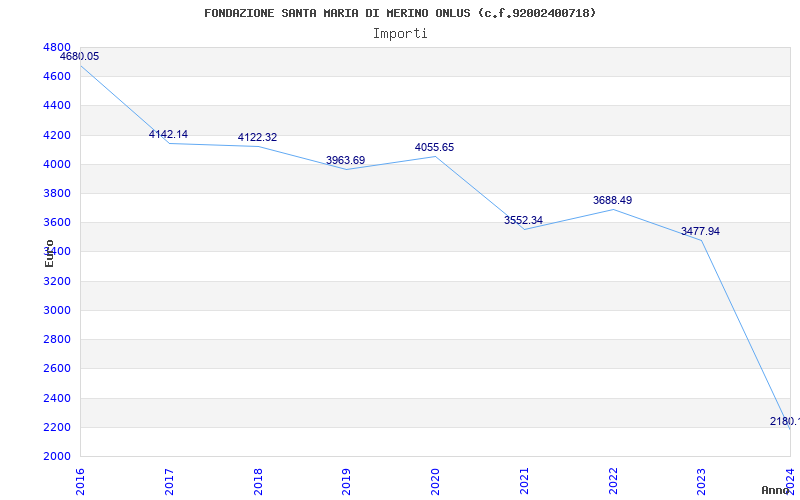Click the Euro y-axis label
The height and width of the screenshot is (500, 800).
point(49,254)
